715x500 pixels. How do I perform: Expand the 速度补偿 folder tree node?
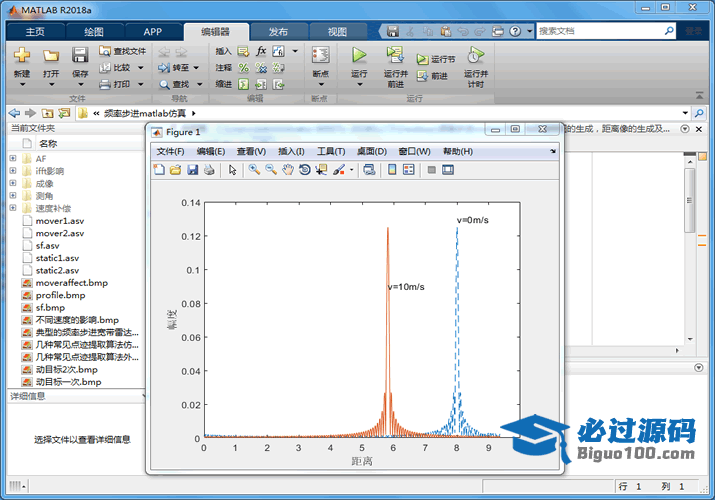click(13, 208)
